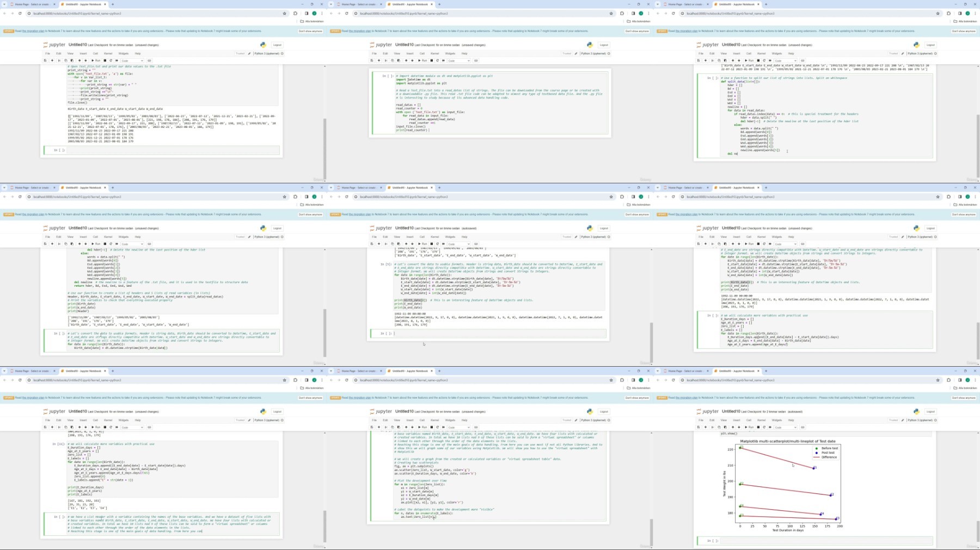The width and height of the screenshot is (980, 550).
Task: Open Code cell-type dropdown in def split_data window
Action: tap(786, 60)
